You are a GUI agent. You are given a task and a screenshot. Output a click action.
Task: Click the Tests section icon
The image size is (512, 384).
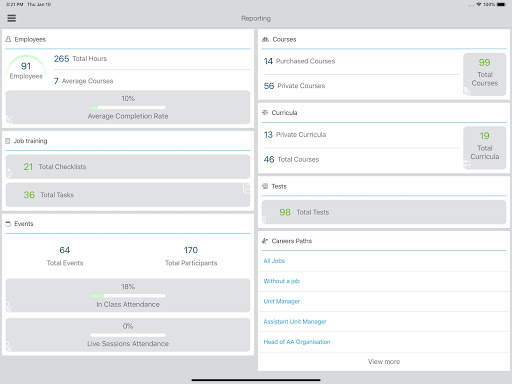(x=265, y=186)
